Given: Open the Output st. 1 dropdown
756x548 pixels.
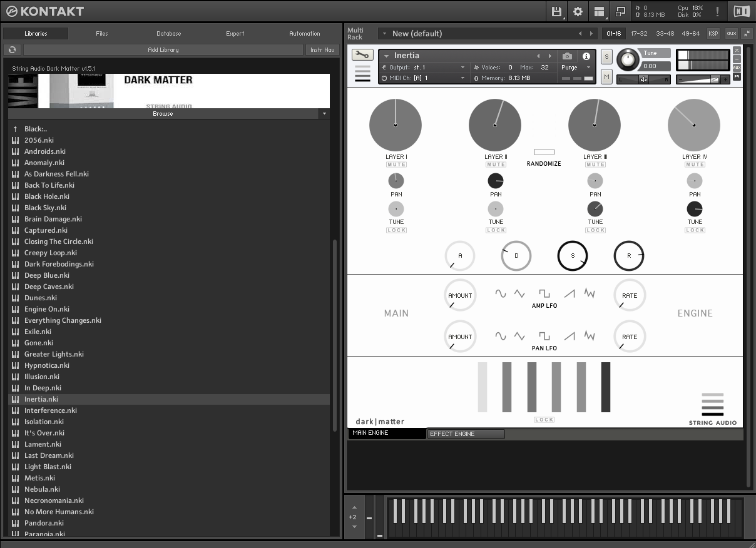Looking at the screenshot, I should 463,68.
